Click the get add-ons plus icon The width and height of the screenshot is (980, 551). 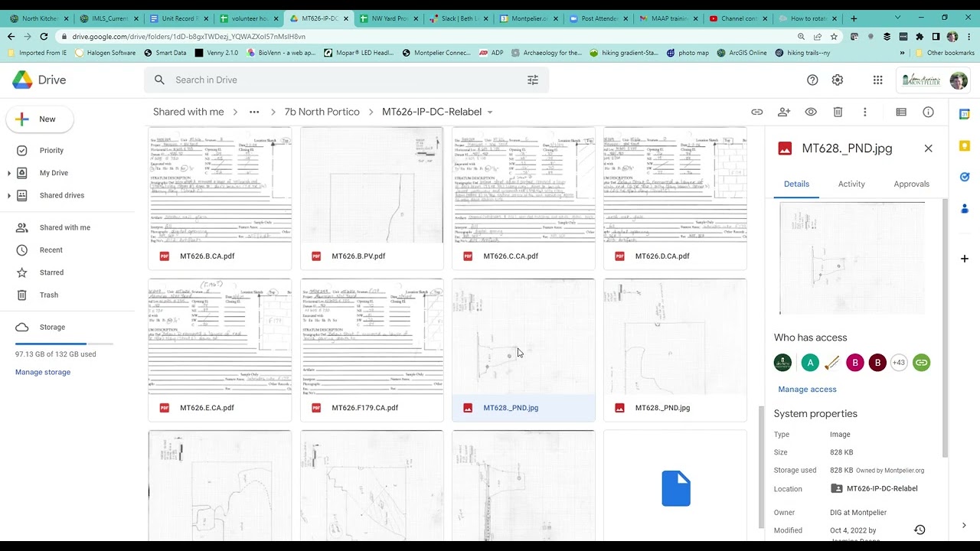click(x=965, y=259)
